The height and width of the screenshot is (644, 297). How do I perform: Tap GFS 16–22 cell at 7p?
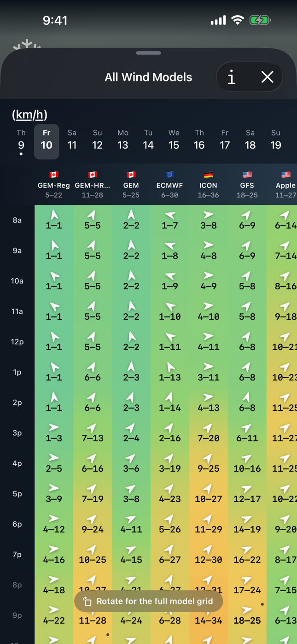point(247,554)
